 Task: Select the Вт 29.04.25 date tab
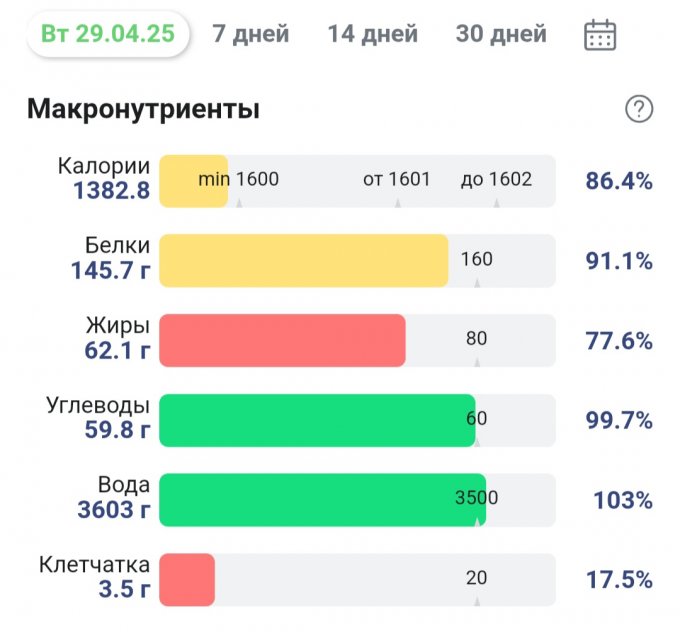108,34
